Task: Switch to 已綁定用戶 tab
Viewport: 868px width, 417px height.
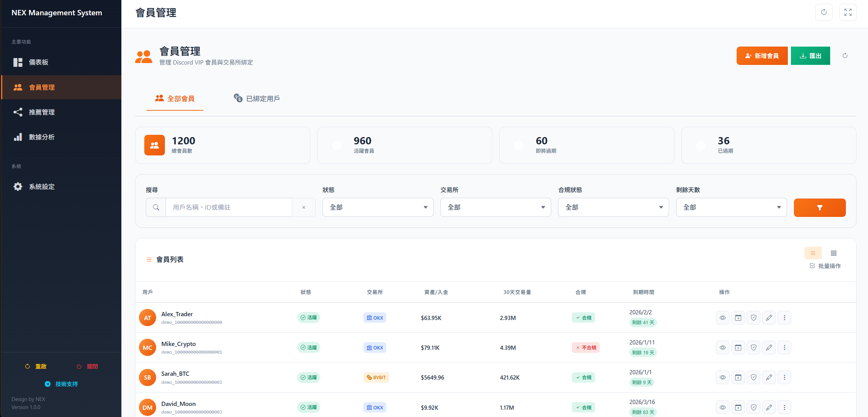Action: pos(257,99)
